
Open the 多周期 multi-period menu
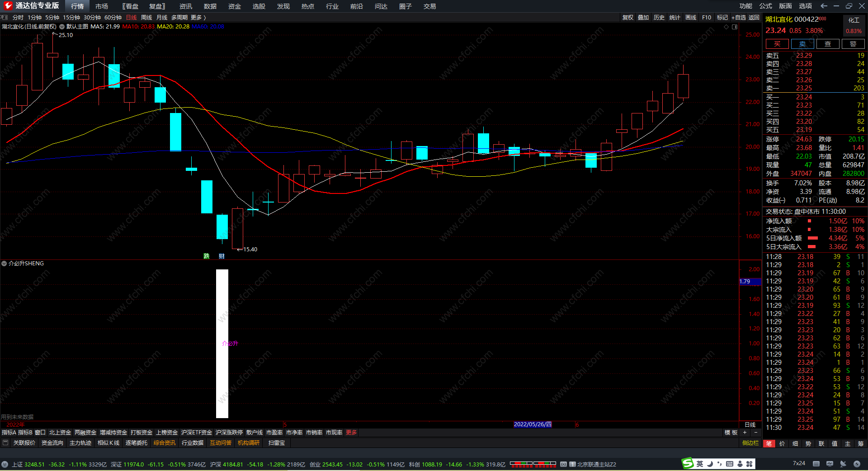[179, 17]
